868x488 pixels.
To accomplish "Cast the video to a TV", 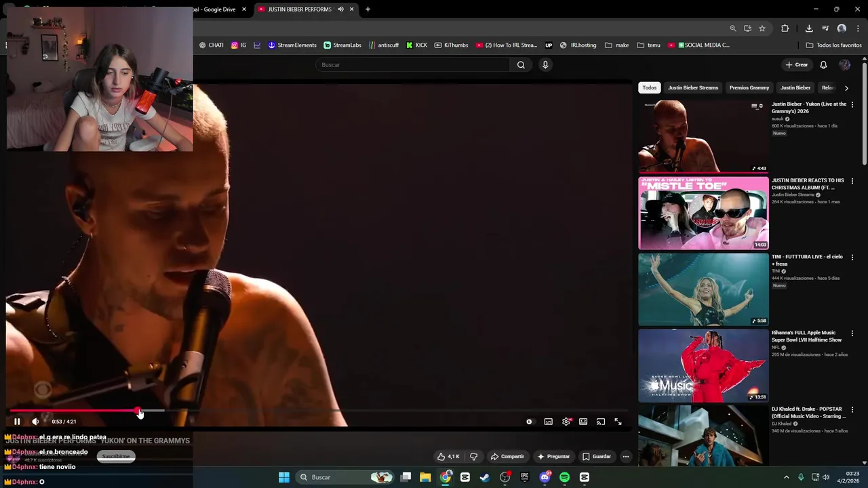I will click(601, 422).
